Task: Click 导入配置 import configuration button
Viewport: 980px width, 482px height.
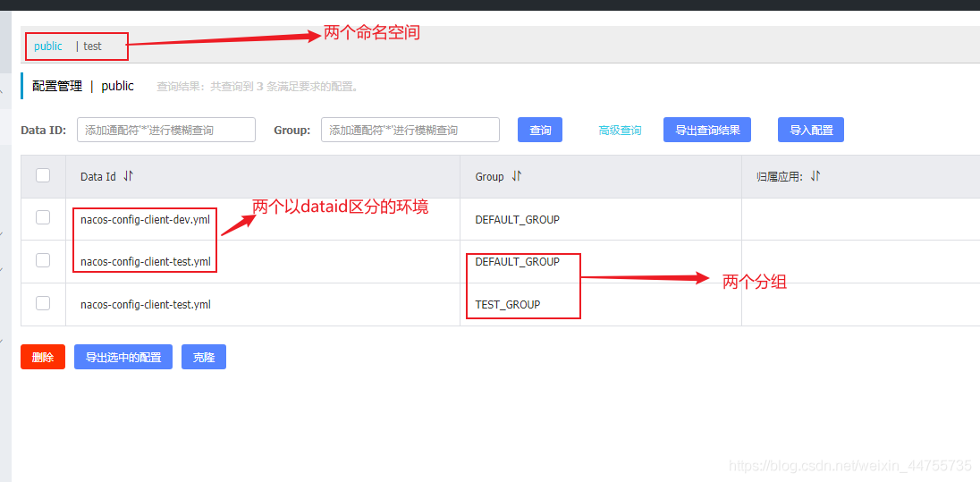Action: click(x=811, y=130)
